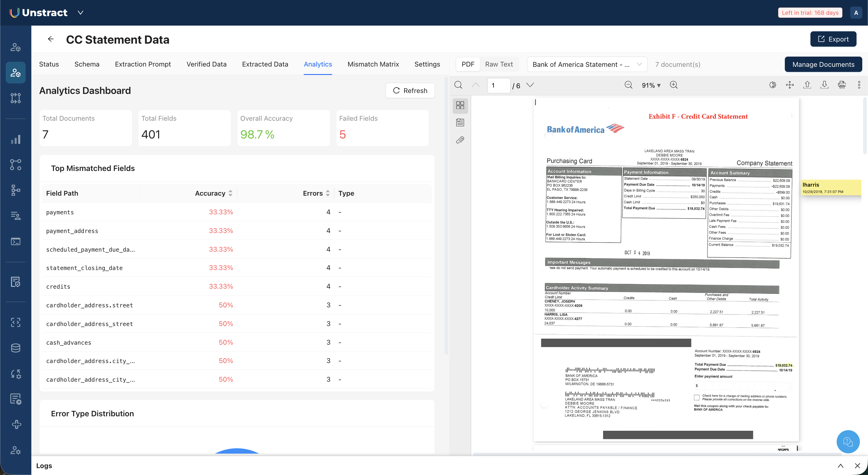Open the 91% zoom level dropdown

pos(651,85)
